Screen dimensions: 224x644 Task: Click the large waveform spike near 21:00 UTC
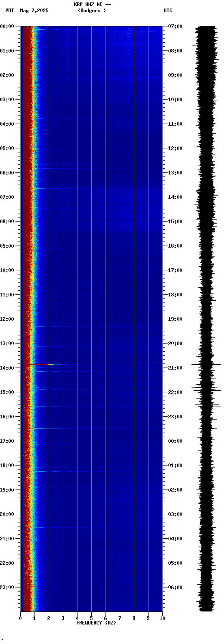point(206,364)
